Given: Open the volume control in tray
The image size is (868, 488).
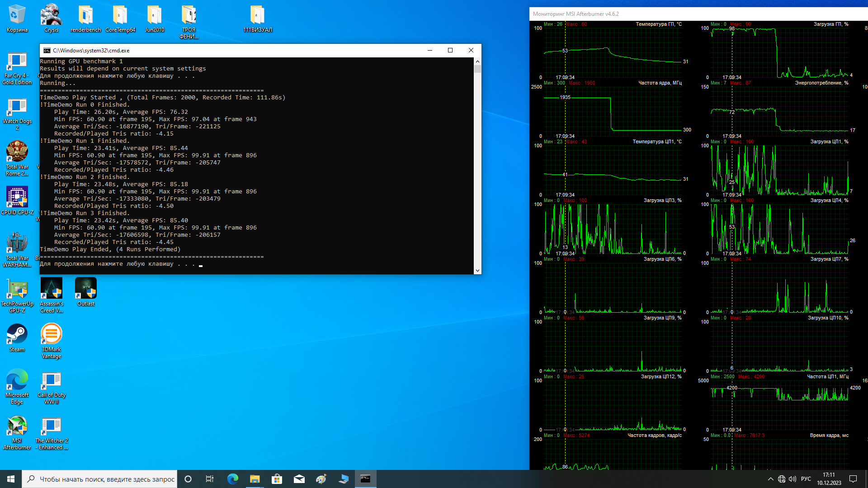Looking at the screenshot, I should point(793,479).
